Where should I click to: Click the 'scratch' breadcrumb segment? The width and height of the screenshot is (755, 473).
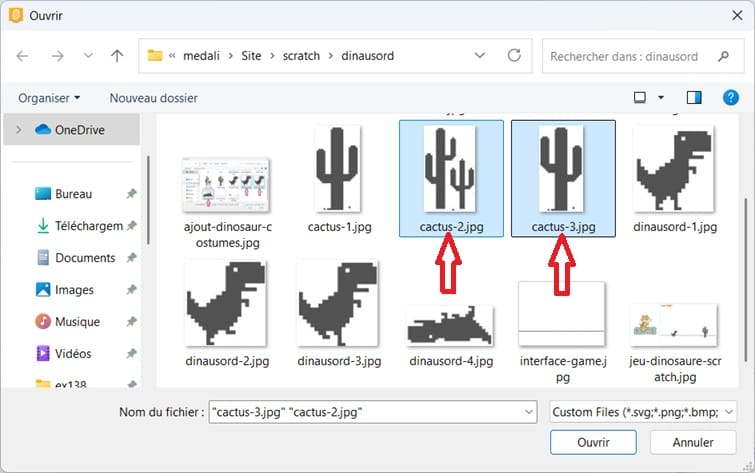(x=301, y=56)
